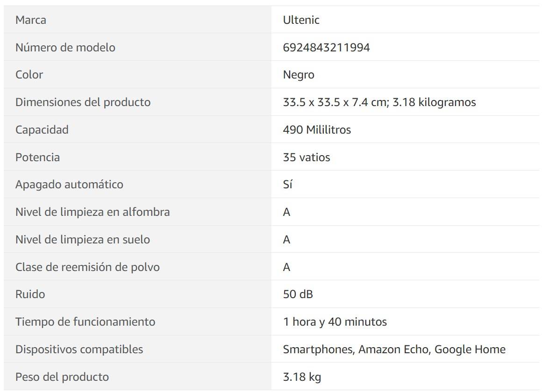Click the 33.5 x 33.5 x 7.4 cm dimensions value

tap(335, 102)
